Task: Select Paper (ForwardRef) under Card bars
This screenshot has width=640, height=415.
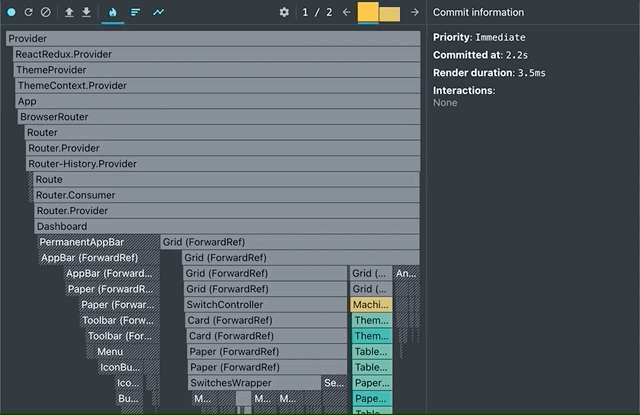Action: coord(267,351)
